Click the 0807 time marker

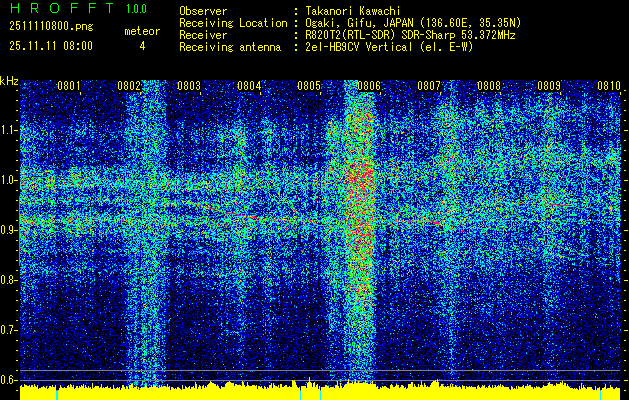(x=429, y=85)
